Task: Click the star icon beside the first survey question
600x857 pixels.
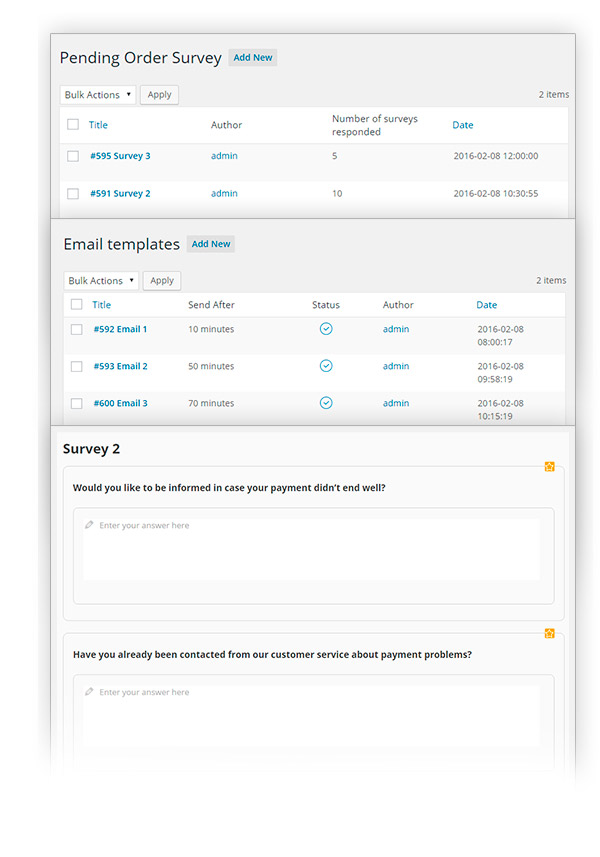Action: pos(549,467)
